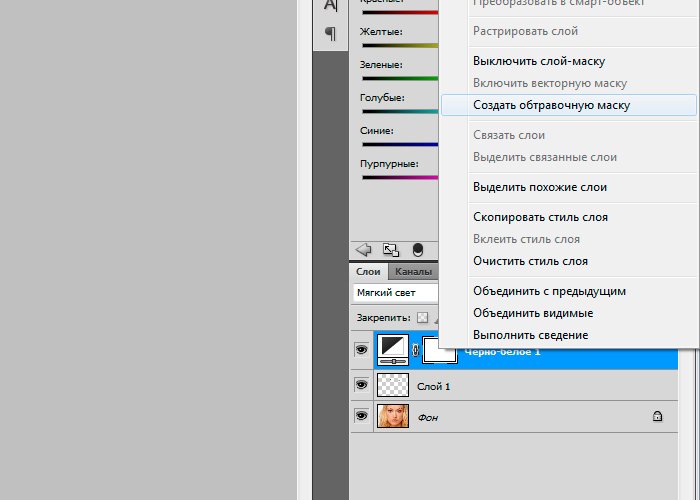
Task: Open the Мягкий свет blend mode dropdown
Action: coord(396,293)
